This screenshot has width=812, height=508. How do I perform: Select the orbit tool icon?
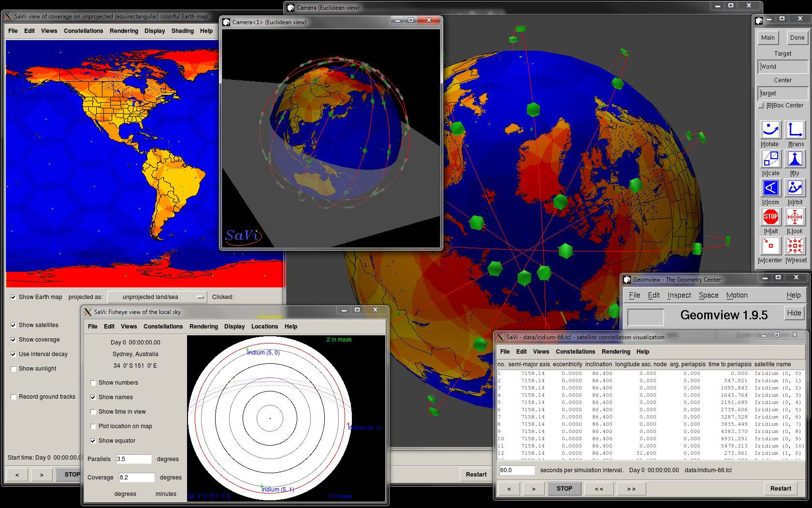tap(795, 188)
